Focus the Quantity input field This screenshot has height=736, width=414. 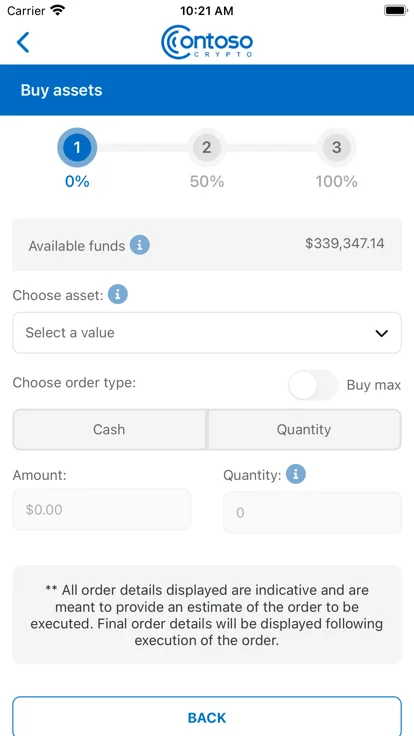[313, 513]
